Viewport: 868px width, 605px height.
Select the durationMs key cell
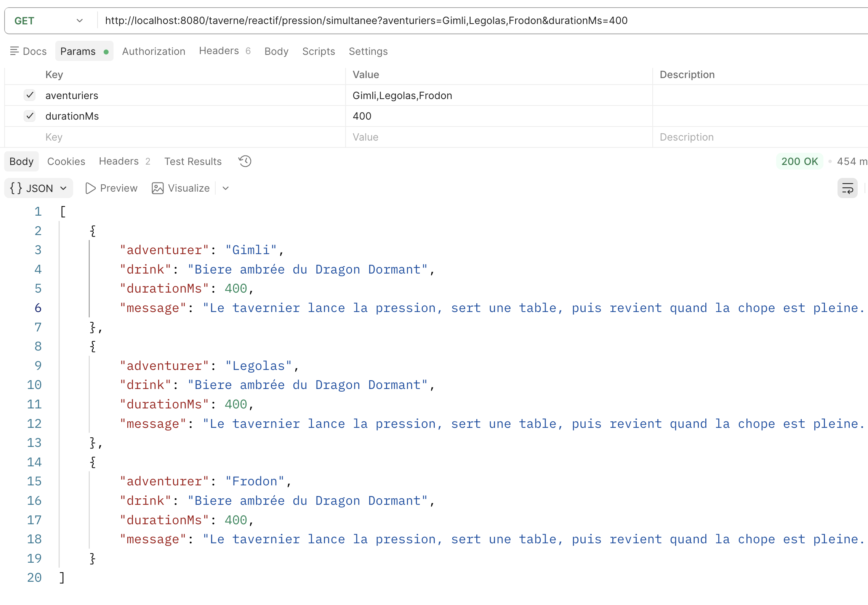pos(194,116)
